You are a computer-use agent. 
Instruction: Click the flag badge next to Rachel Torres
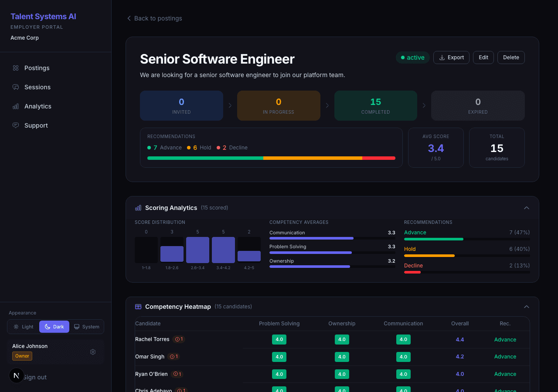click(x=179, y=339)
